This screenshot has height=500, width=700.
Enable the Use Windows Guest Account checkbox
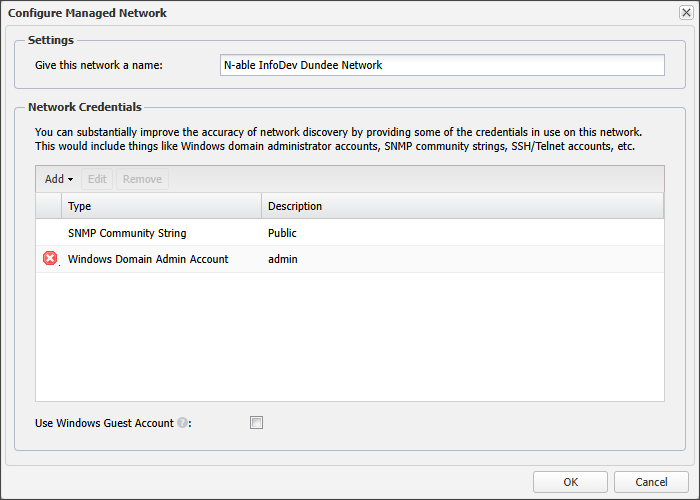[256, 423]
